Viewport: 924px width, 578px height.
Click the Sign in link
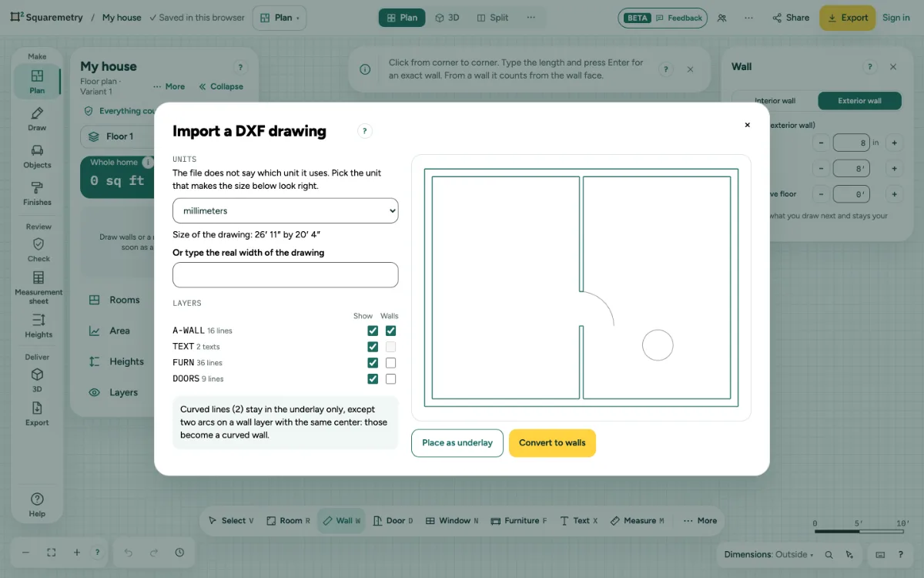pyautogui.click(x=896, y=18)
